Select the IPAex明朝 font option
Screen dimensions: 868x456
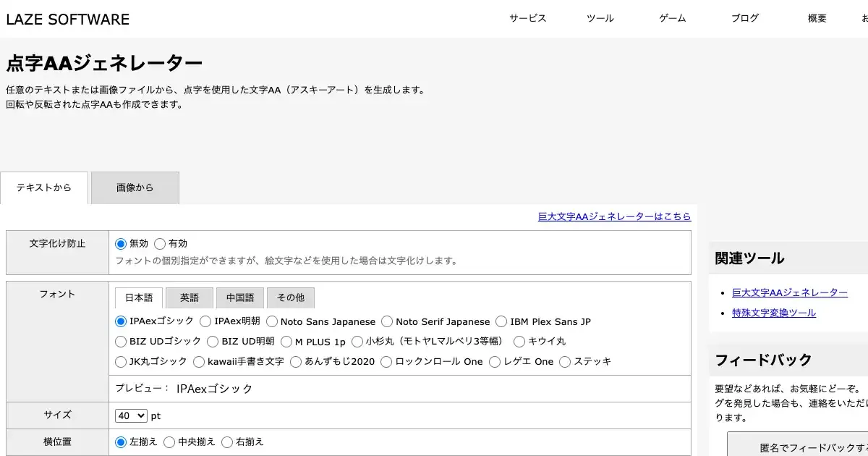click(x=206, y=321)
